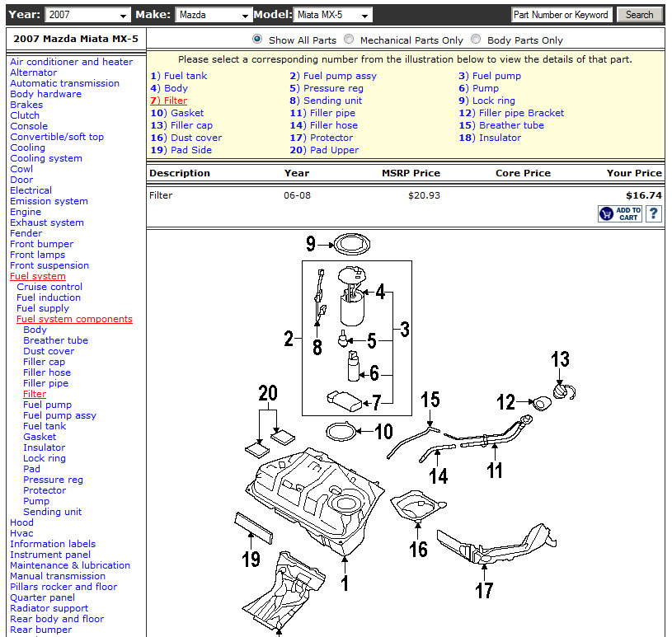Open the Exhaust system category

click(x=47, y=222)
